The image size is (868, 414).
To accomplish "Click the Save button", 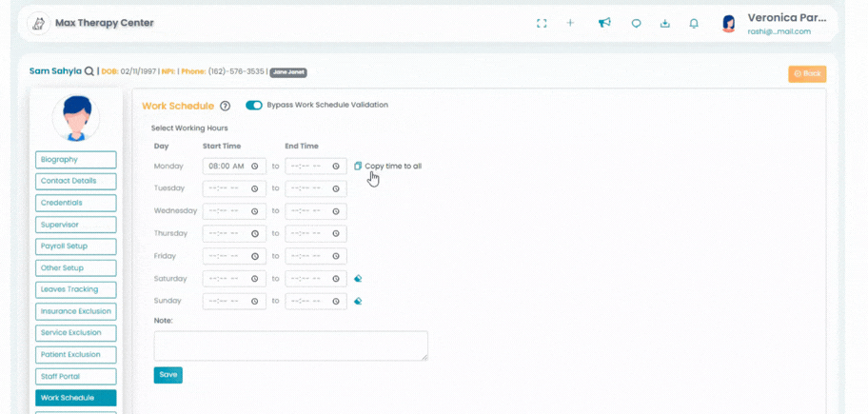I will click(168, 375).
